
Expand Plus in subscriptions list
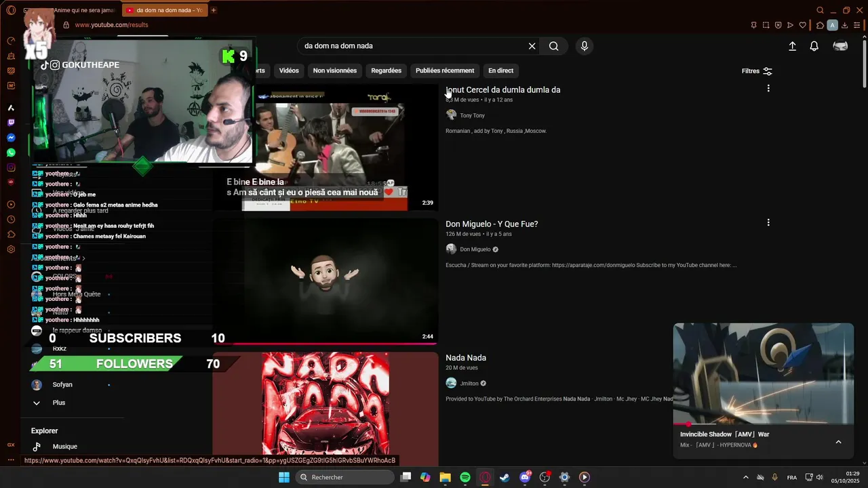click(59, 403)
